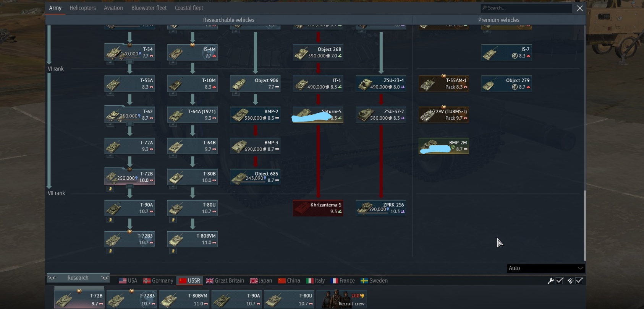Select the BMP-2 vehicle card
The width and height of the screenshot is (644, 309).
pyautogui.click(x=255, y=115)
